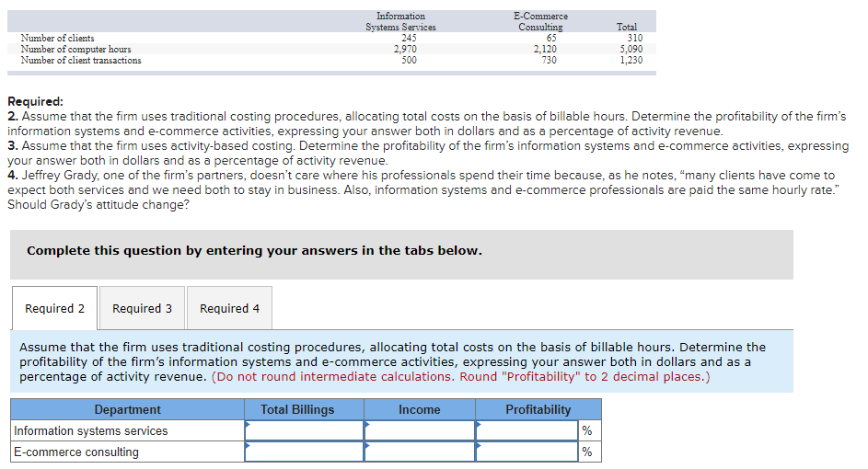The height and width of the screenshot is (469, 868).
Task: Click the 'Required:' heading text
Action: tap(35, 101)
